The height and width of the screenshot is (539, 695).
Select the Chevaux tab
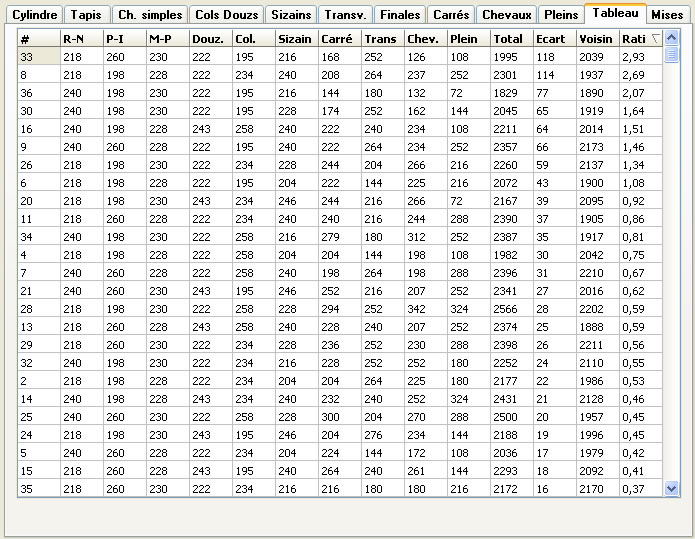pos(506,15)
